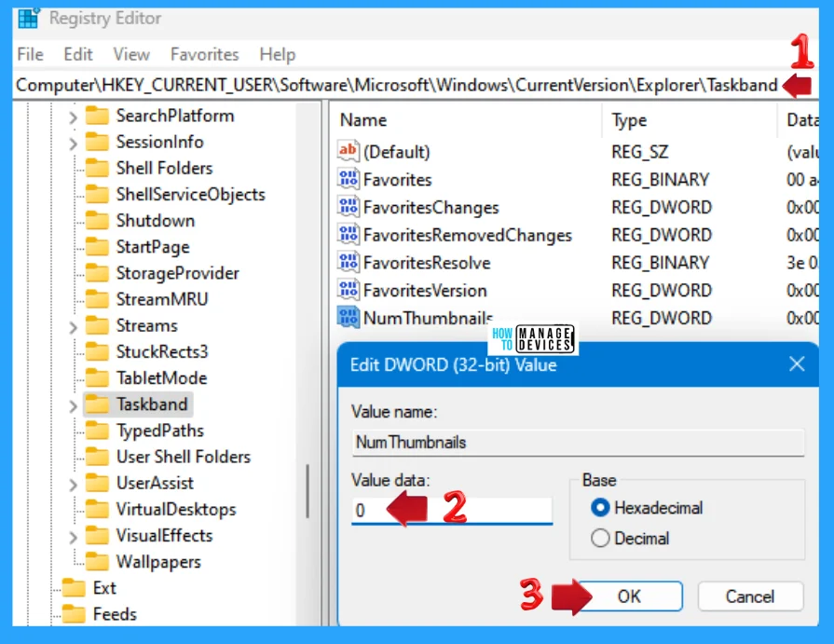The width and height of the screenshot is (834, 644).
Task: Click the FavoritesChanges DWORD icon
Action: (349, 207)
